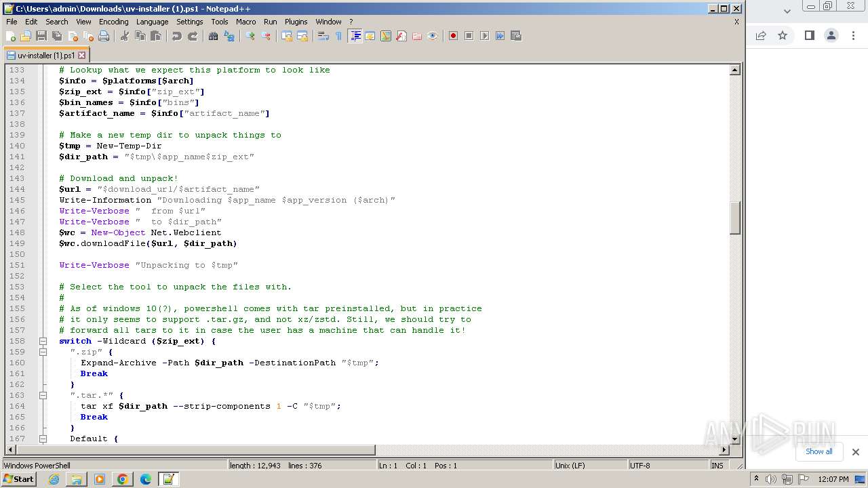Click Show all in Chrome downloads bar

click(818, 451)
